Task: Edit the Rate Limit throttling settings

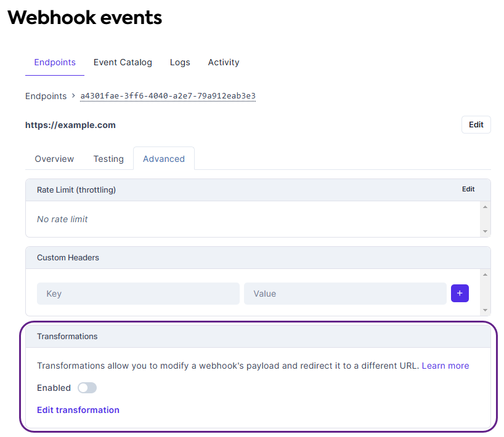Action: [x=468, y=189]
